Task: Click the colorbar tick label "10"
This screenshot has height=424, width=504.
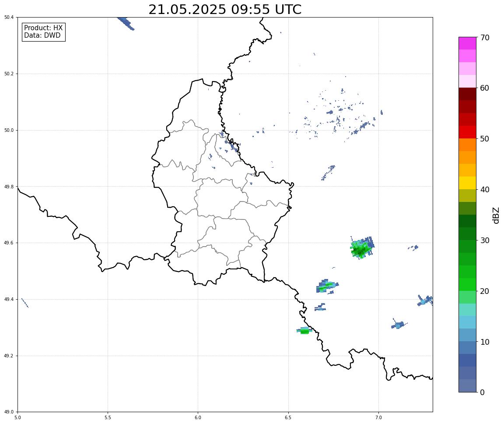Action: click(x=485, y=342)
